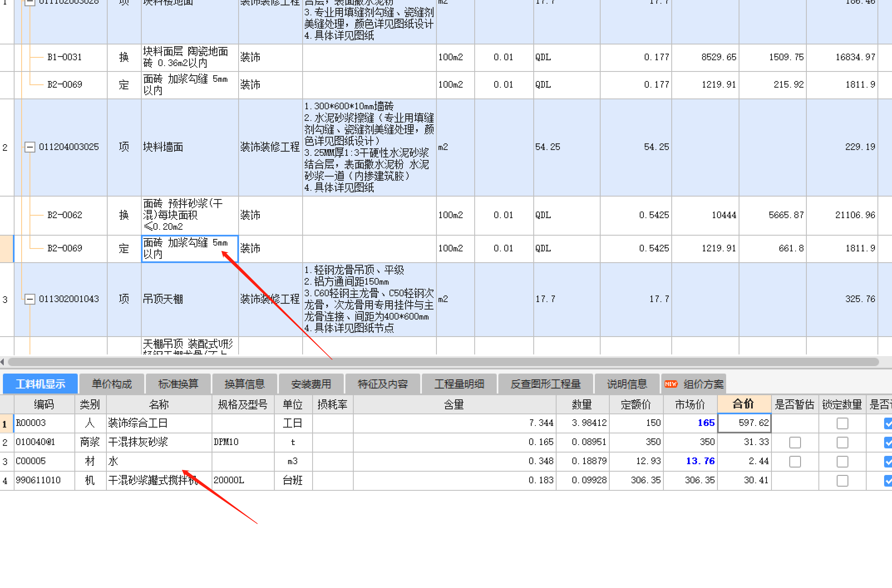Viewport: 892px width, 588px height.
Task: Select material code 010040@1
Action: [44, 442]
